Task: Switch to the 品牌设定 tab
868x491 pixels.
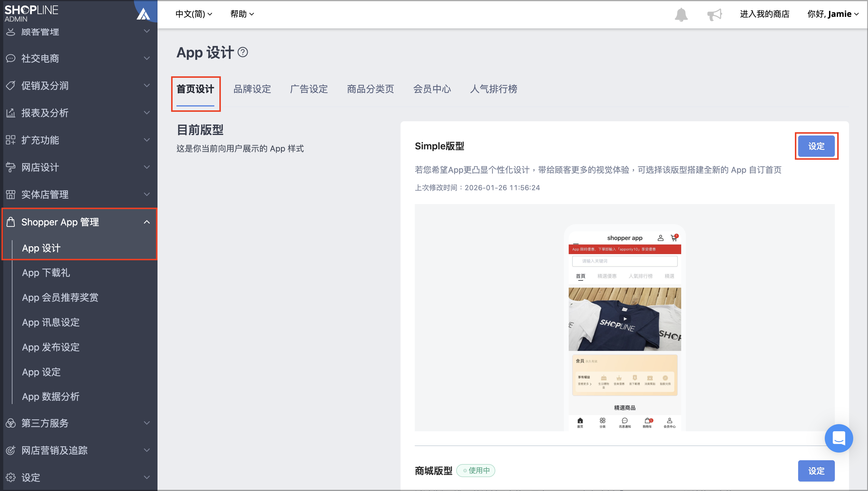Action: tap(252, 89)
